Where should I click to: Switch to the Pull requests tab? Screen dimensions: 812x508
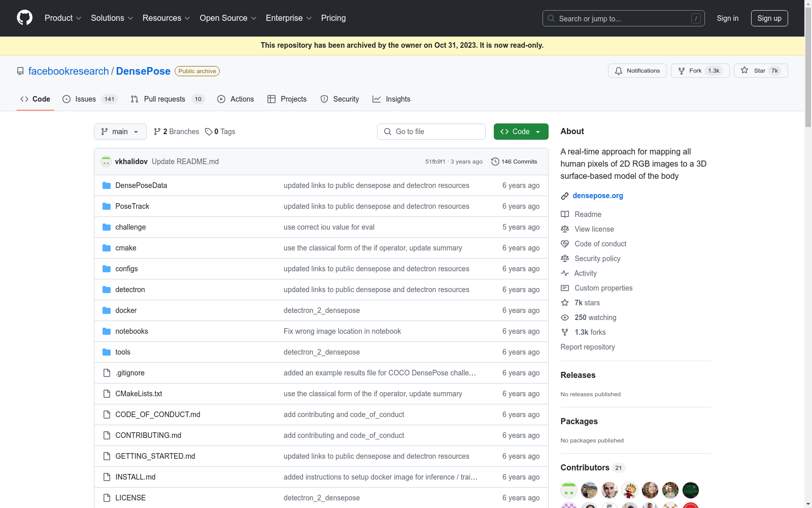click(167, 99)
